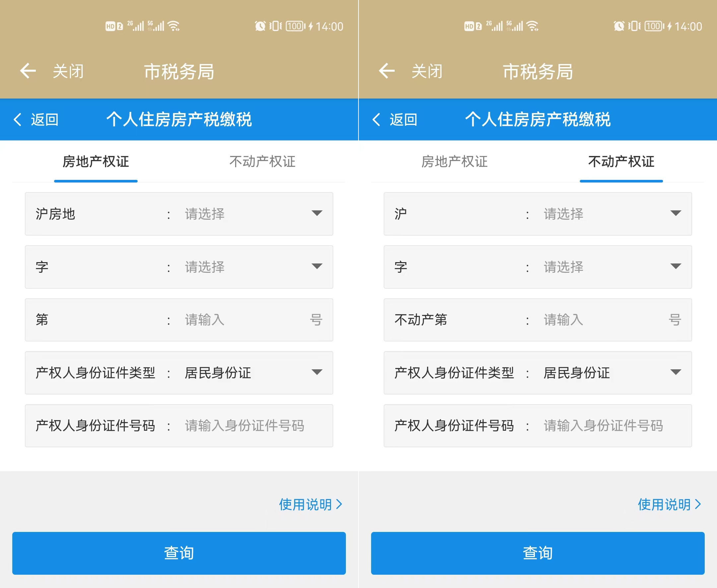717x588 pixels.
Task: Click 关闭 to close the tax page
Action: (68, 71)
